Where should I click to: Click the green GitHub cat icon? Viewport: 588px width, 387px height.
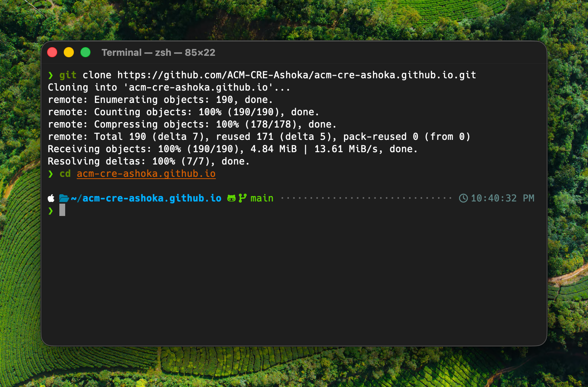pos(231,198)
